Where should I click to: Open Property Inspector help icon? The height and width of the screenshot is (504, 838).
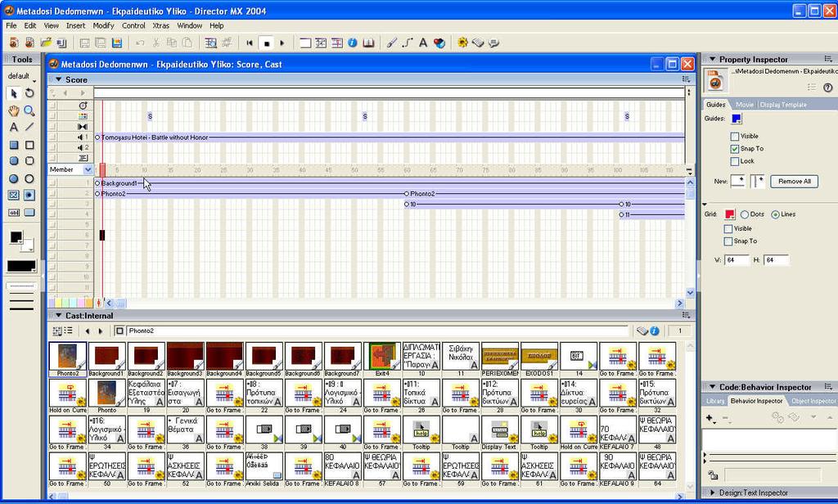pos(828,88)
